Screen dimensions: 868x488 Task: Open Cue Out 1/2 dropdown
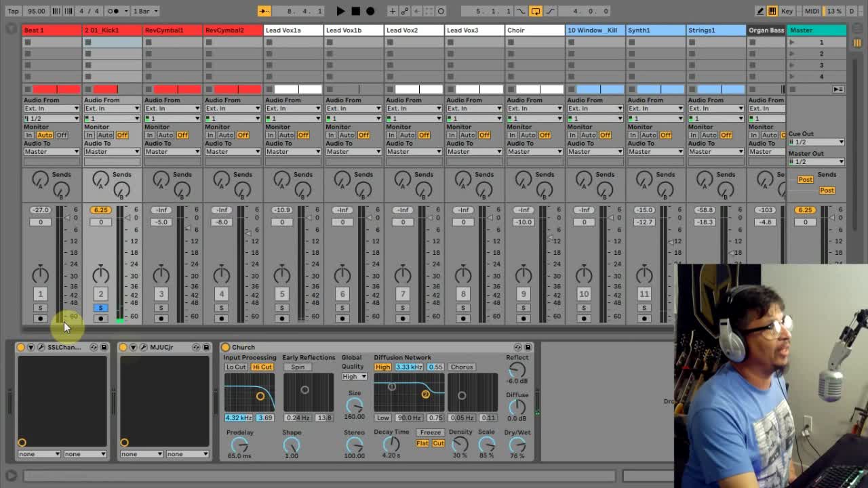[816, 142]
